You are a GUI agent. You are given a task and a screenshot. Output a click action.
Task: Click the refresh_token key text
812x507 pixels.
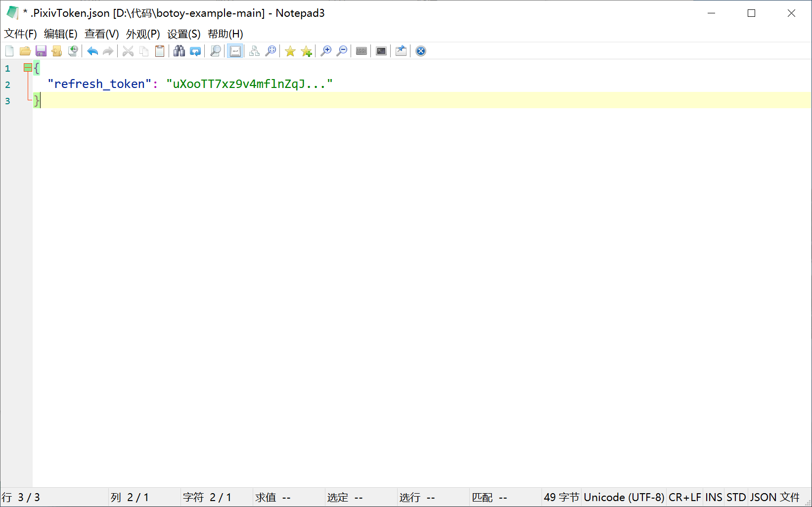(x=99, y=84)
